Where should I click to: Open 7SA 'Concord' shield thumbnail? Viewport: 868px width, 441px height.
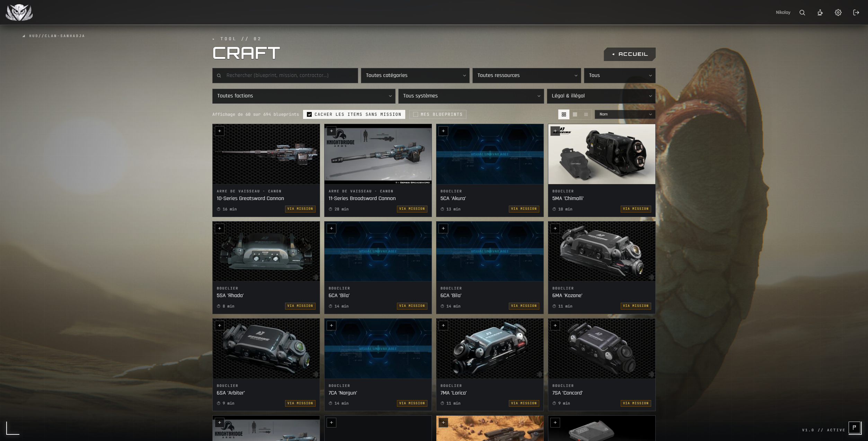tap(602, 349)
